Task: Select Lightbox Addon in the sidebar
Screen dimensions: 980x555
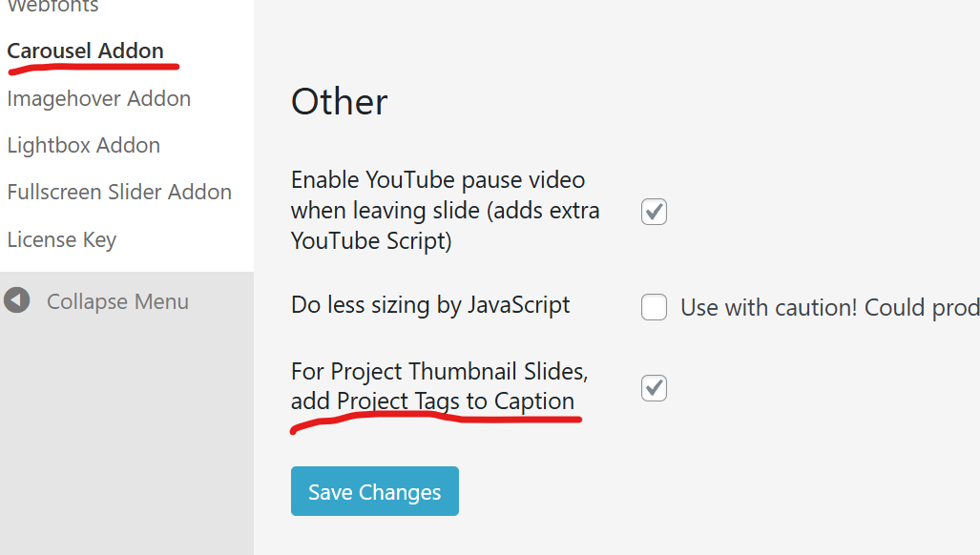Action: tap(83, 145)
